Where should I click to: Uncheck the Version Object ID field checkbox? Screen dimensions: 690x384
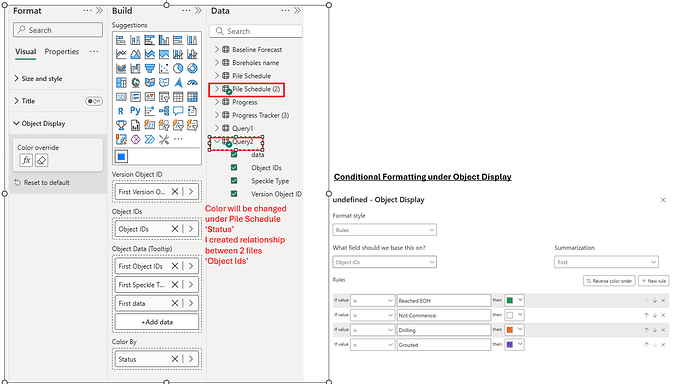[234, 194]
